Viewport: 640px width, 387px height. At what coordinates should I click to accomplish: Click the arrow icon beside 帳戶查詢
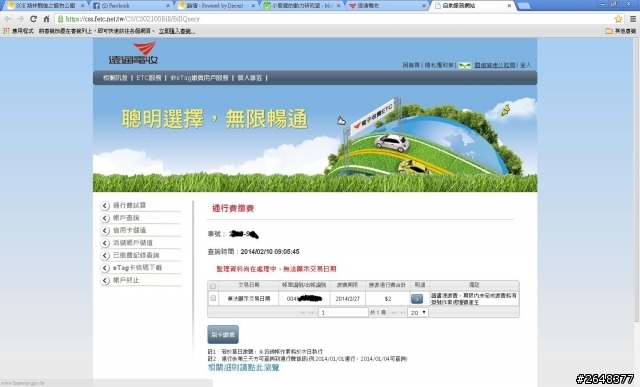(105, 218)
